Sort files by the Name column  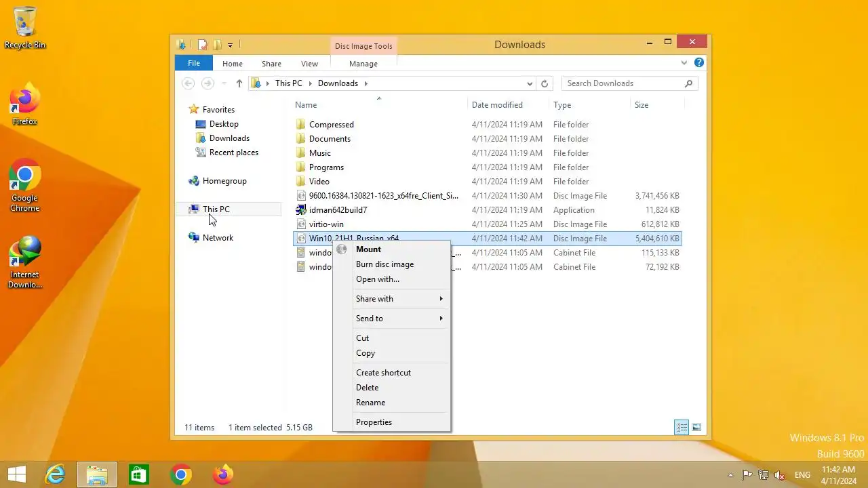(x=306, y=105)
